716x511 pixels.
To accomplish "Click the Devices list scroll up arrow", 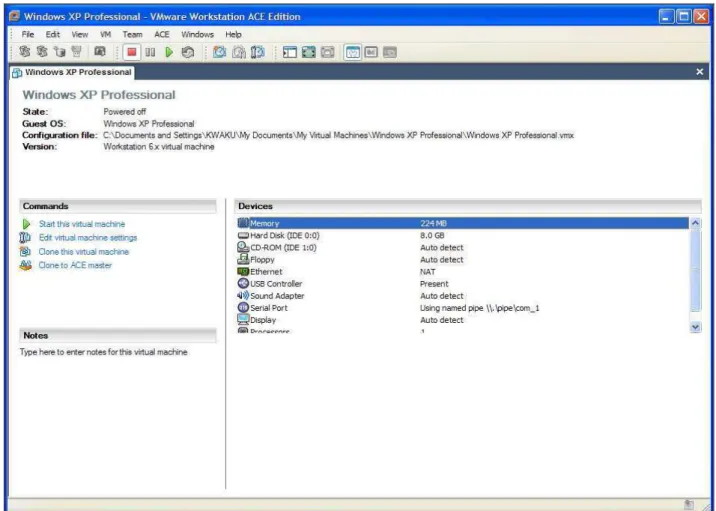I will pos(695,223).
